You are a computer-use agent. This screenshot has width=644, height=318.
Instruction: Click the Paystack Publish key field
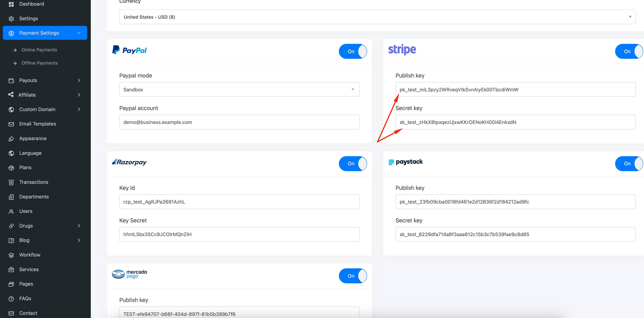click(x=516, y=202)
